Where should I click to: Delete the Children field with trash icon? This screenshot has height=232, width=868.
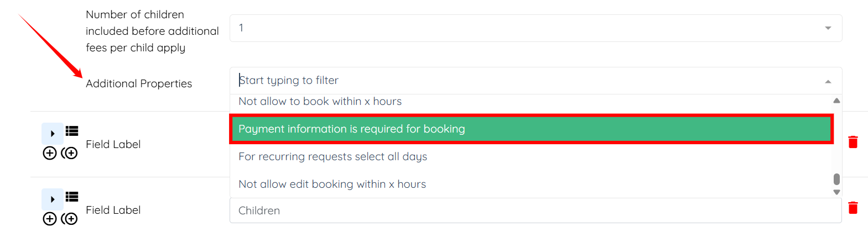853,208
